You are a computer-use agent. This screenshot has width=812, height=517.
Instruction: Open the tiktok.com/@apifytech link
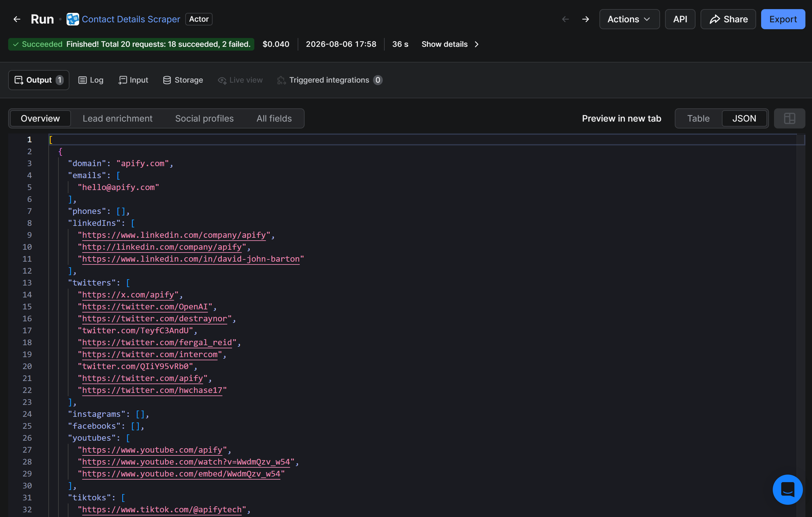click(162, 509)
